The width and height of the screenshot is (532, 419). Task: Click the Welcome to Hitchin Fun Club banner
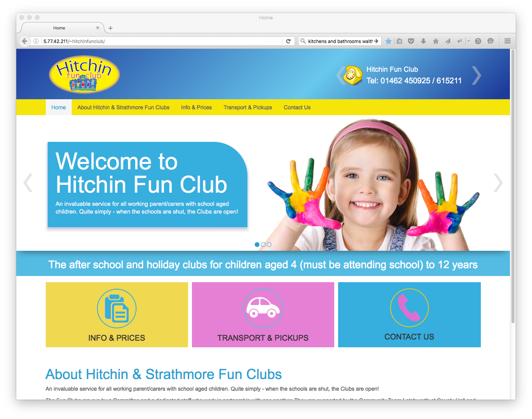point(147,184)
